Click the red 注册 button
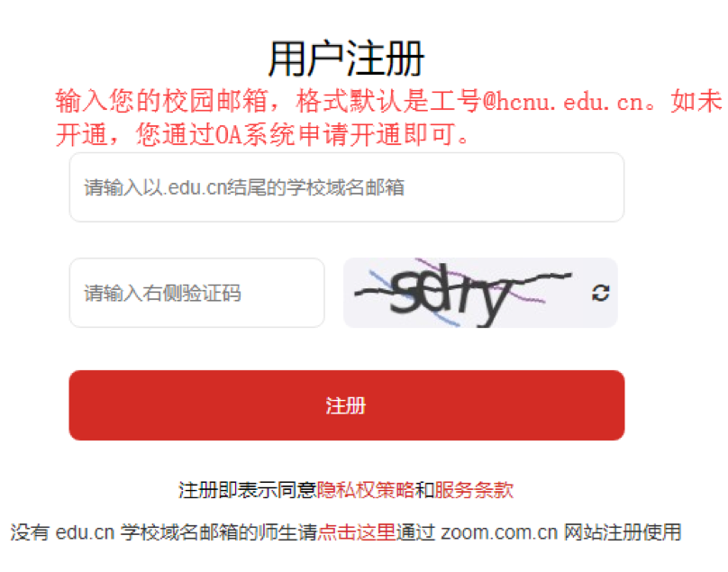This screenshot has width=728, height=572. tap(346, 405)
